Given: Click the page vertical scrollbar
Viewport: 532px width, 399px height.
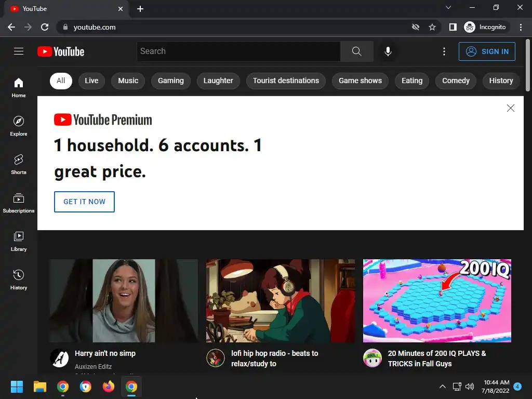Looking at the screenshot, I should [528, 65].
